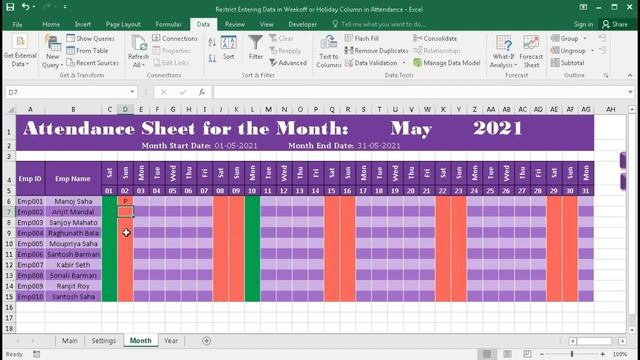Expand the Name Box dropdown arrow
This screenshot has width=640, height=360.
coord(132,92)
